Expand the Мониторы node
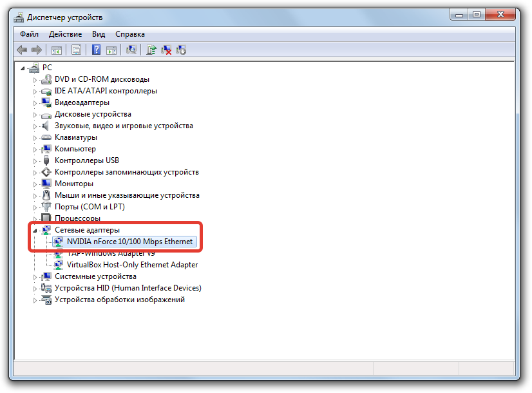Viewport: 532px width, 393px height. point(35,184)
